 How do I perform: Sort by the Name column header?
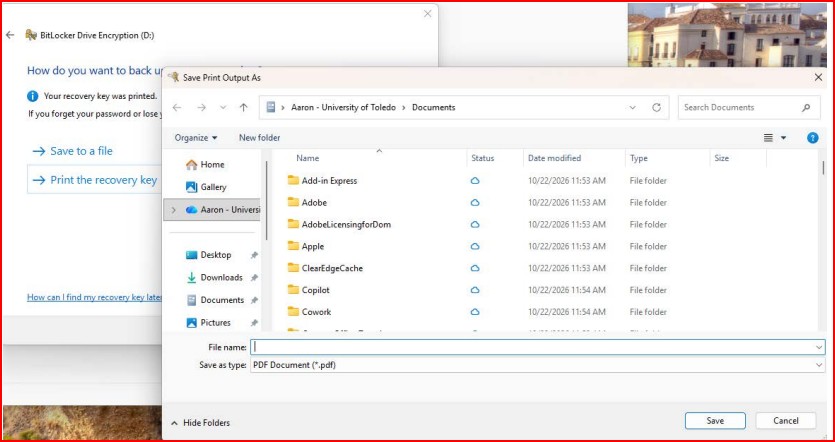pyautogui.click(x=307, y=158)
